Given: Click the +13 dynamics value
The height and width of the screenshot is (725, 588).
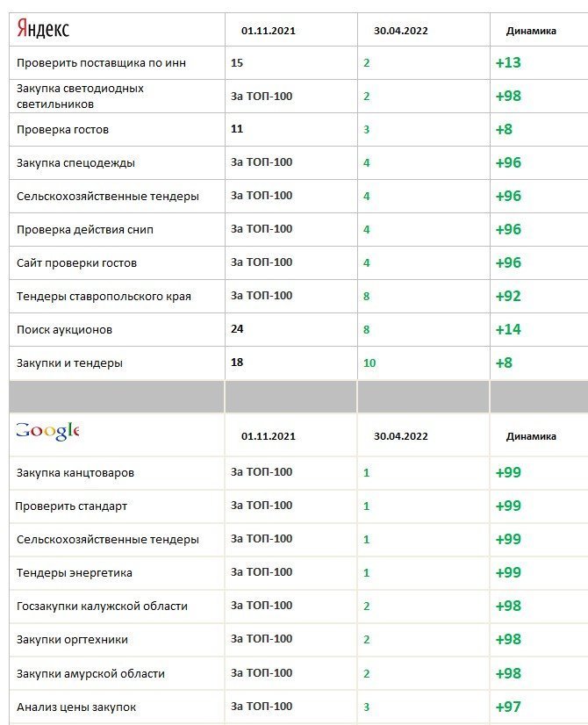Looking at the screenshot, I should [x=507, y=63].
